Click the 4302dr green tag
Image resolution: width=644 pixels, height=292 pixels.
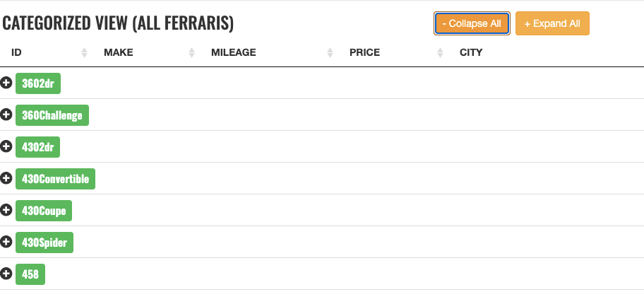click(x=38, y=147)
